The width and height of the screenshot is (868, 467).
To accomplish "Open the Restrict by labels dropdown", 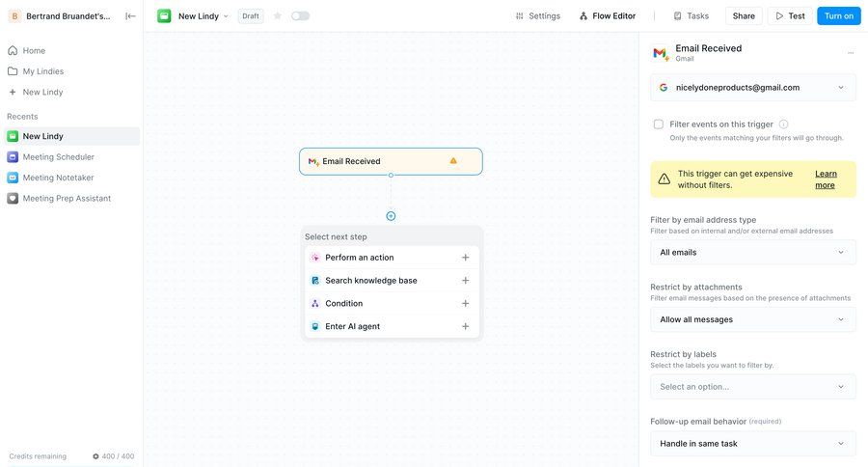I will tap(753, 387).
